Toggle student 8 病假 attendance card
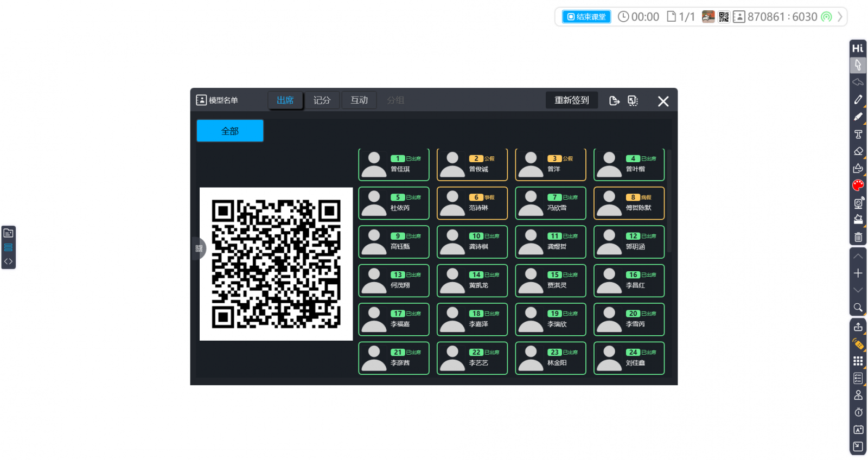 (x=629, y=203)
